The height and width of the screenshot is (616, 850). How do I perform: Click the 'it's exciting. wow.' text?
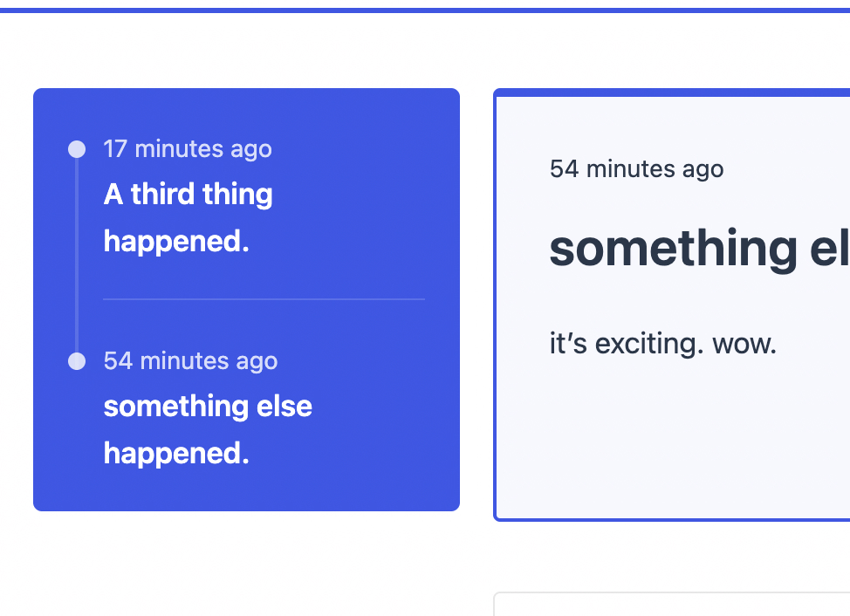pos(662,344)
